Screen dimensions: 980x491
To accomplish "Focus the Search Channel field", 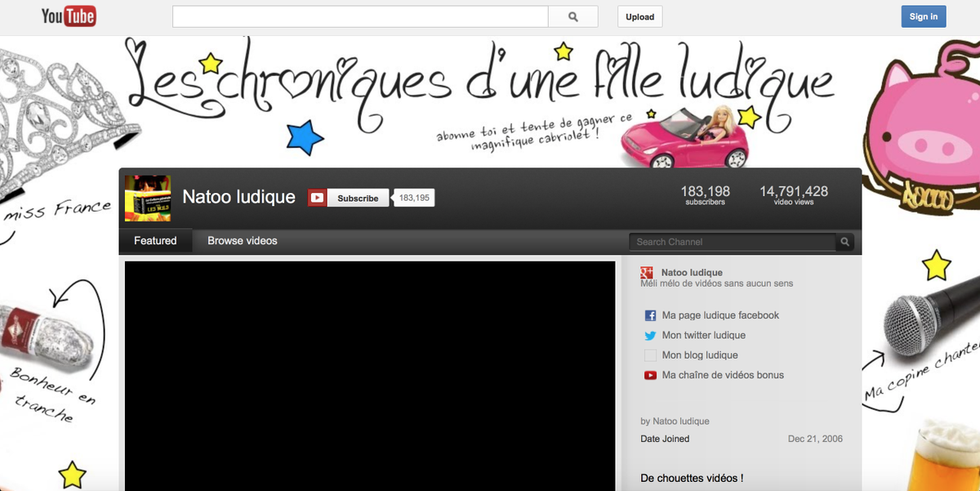I will click(x=733, y=242).
